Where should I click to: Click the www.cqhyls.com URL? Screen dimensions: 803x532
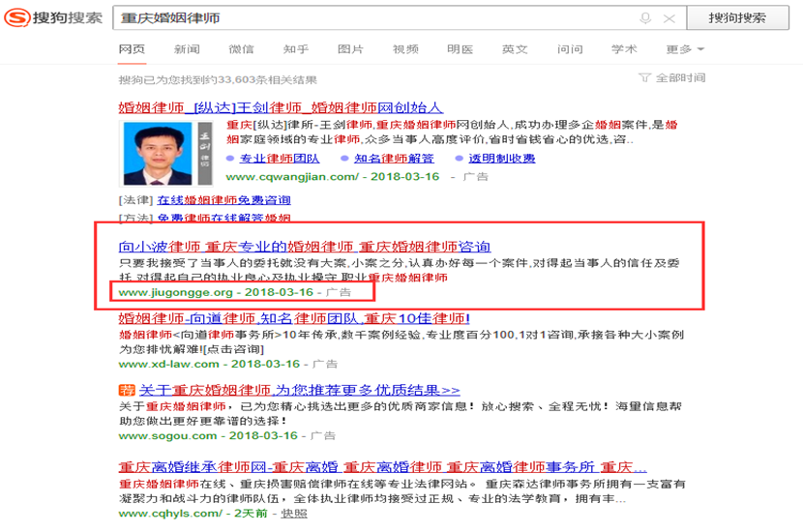[x=170, y=513]
